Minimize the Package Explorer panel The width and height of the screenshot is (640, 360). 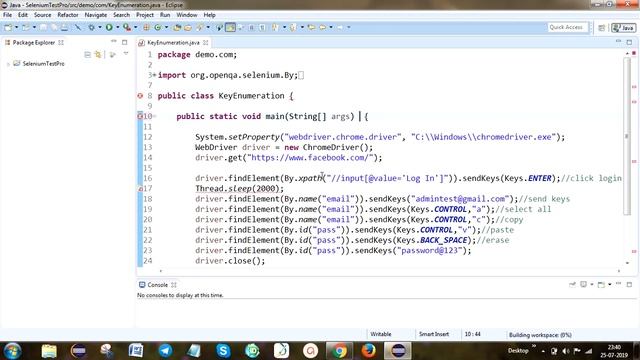click(113, 42)
